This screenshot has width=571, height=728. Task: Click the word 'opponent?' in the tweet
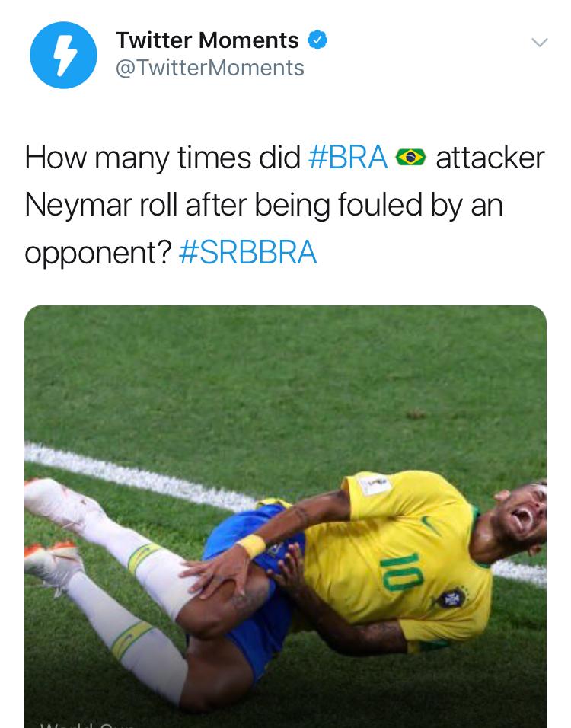coord(98,253)
